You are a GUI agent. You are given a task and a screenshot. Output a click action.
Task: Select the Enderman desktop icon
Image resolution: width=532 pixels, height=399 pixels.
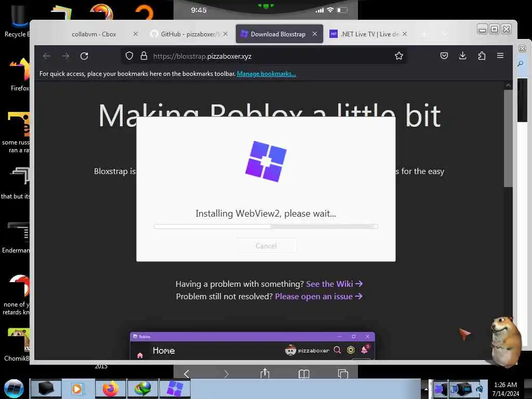pos(16,238)
